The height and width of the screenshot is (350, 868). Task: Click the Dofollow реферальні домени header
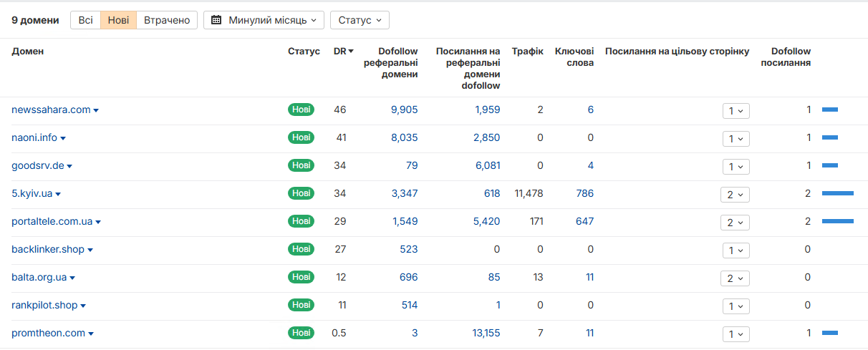pos(391,63)
